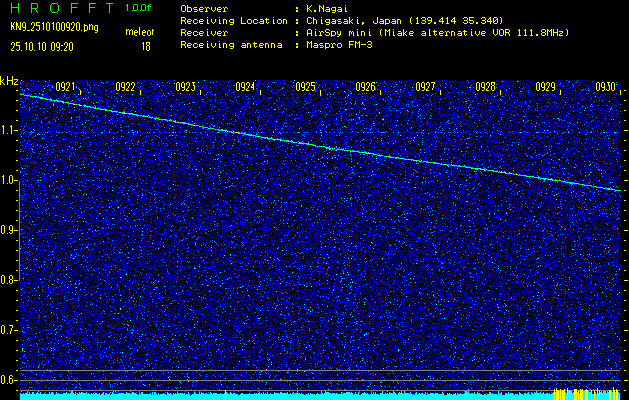Click the 25.10.10 09:20 timestamp
The height and width of the screenshot is (400, 629).
[44, 46]
